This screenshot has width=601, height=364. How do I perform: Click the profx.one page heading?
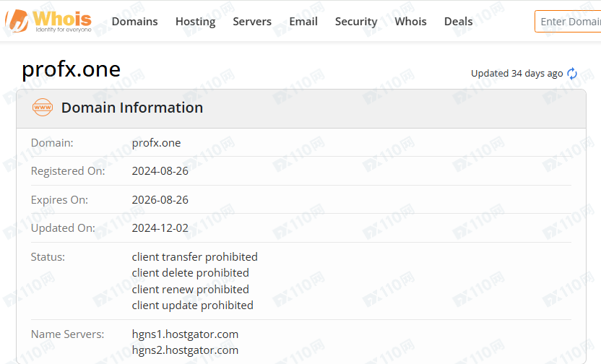(72, 69)
